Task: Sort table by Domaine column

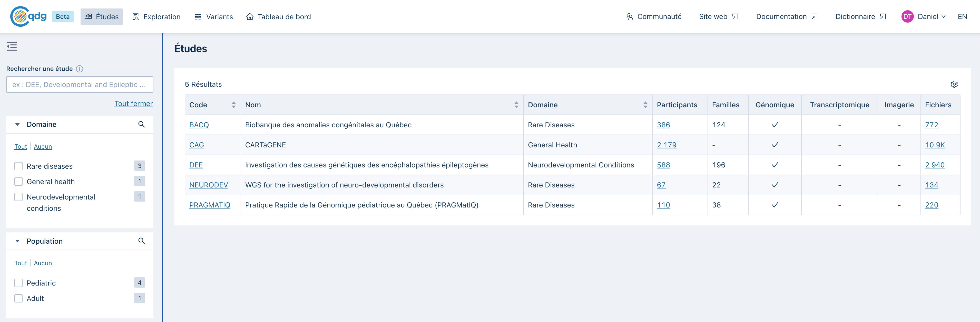Action: tap(645, 105)
